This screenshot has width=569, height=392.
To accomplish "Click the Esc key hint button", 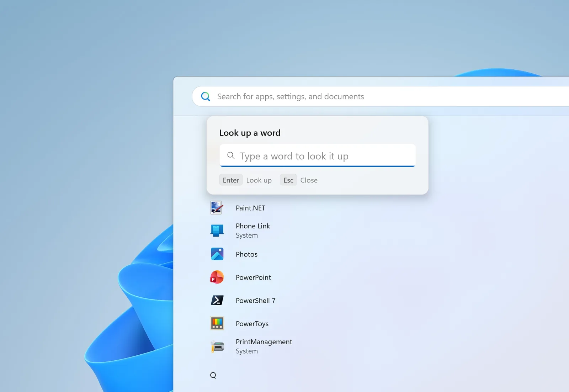I will tap(288, 180).
